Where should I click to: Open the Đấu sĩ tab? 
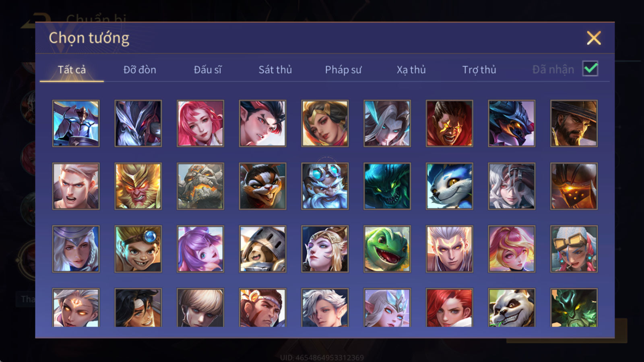pyautogui.click(x=208, y=70)
